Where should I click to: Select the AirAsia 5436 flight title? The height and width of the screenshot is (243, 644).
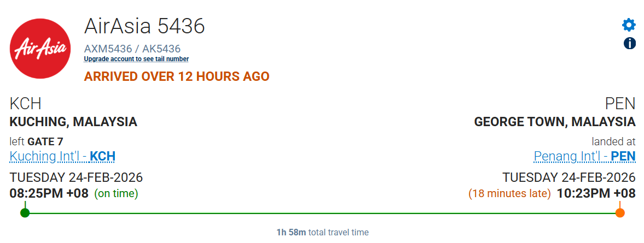click(x=144, y=26)
